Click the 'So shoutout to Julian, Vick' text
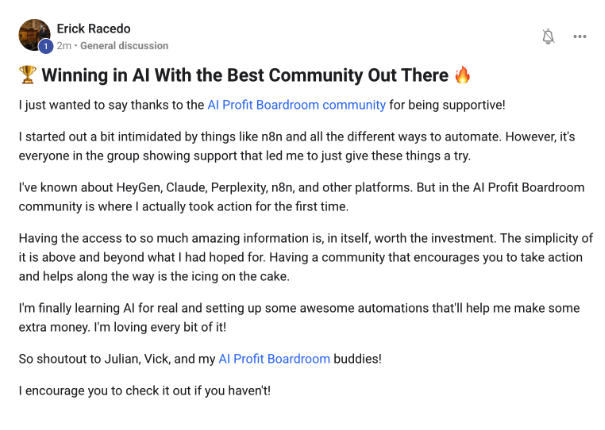This screenshot has height=430, width=605. (x=115, y=358)
